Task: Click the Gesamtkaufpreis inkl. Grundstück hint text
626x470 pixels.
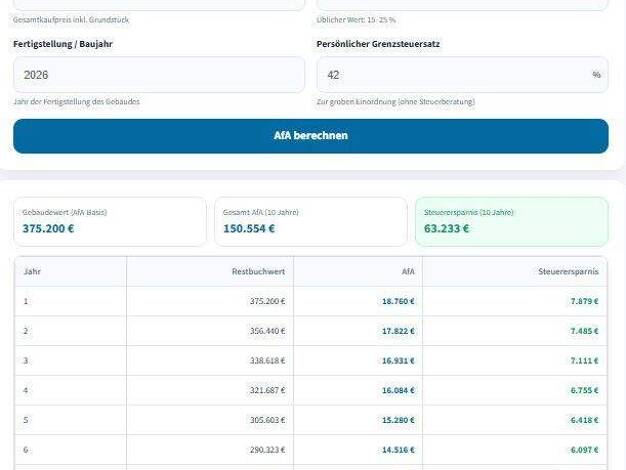Action: click(x=71, y=20)
